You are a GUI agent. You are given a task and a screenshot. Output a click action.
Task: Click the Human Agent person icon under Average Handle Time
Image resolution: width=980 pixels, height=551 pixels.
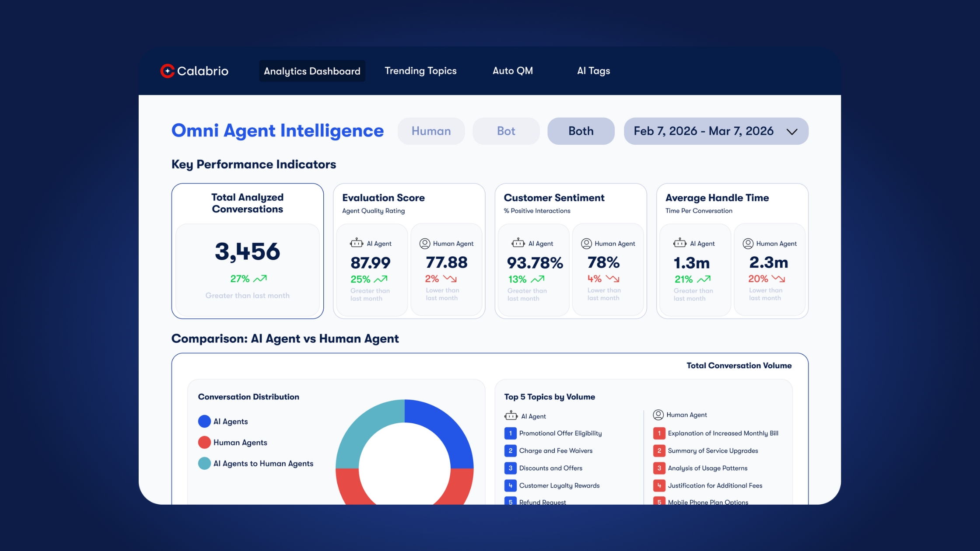pyautogui.click(x=748, y=244)
